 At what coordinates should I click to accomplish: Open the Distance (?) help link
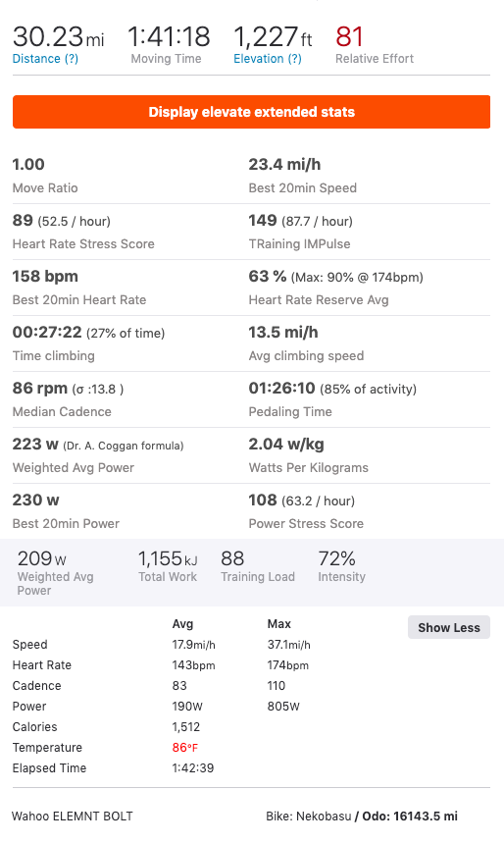pyautogui.click(x=45, y=59)
